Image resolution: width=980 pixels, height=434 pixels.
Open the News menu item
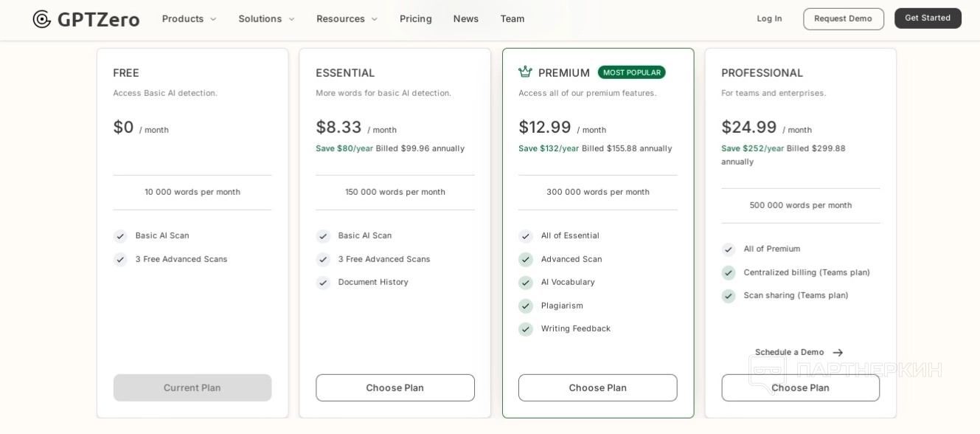coord(466,19)
